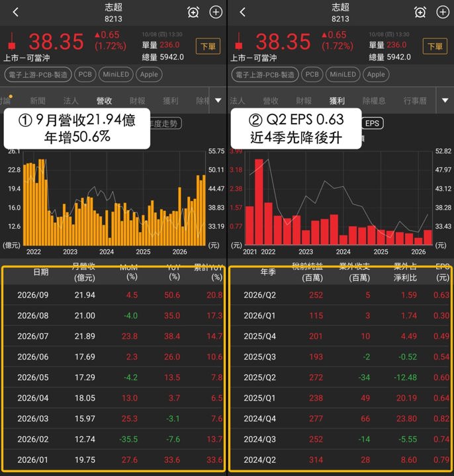Click the 38.35 price in right panel
Image resolution: width=454 pixels, height=476 pixels.
[x=283, y=42]
